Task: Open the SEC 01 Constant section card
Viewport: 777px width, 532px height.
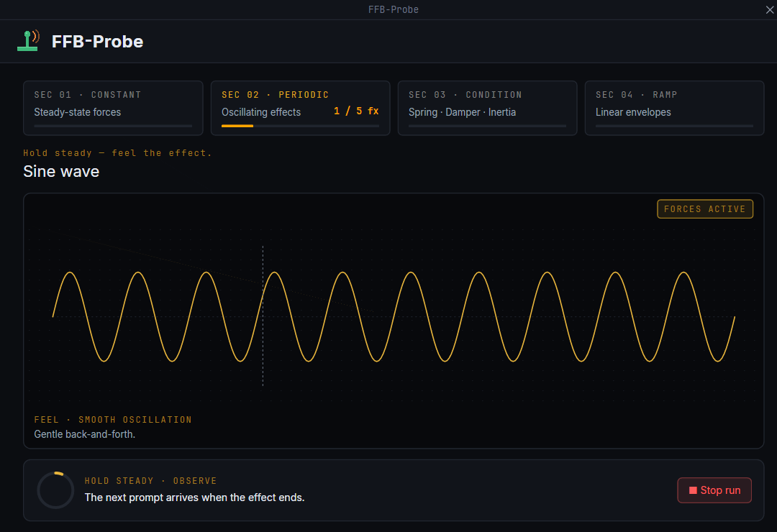Action: 113,108
